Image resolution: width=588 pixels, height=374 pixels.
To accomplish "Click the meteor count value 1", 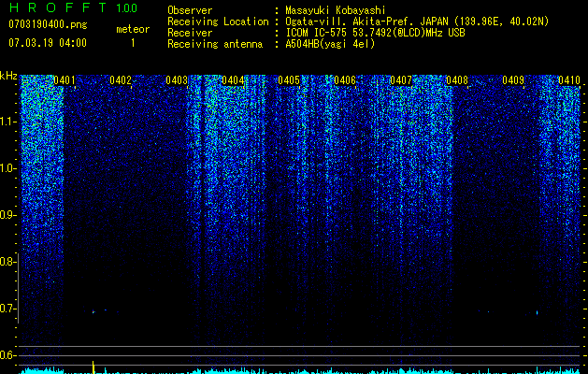I will point(133,43).
